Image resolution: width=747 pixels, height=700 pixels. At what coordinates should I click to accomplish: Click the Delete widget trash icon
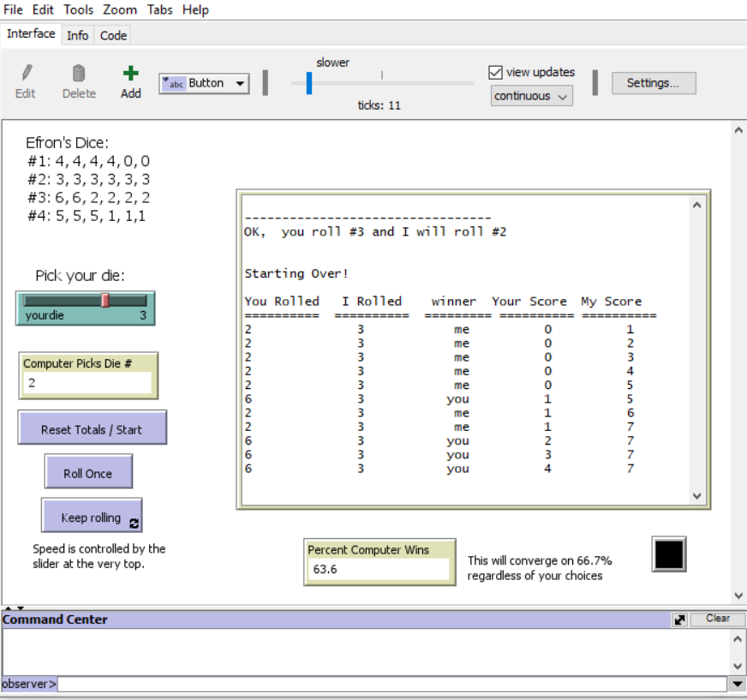click(78, 75)
